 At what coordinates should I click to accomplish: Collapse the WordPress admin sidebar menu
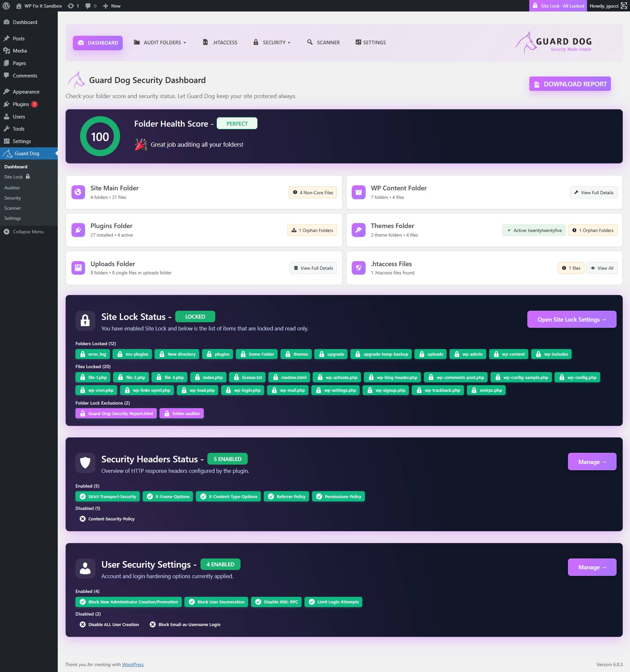tap(24, 232)
